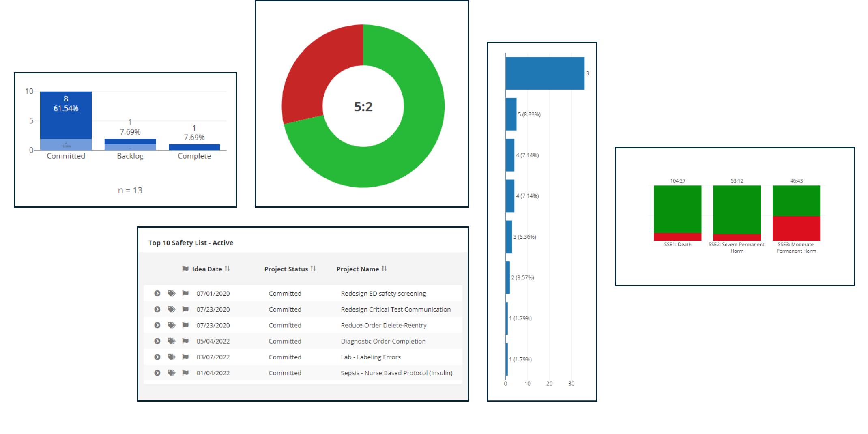This screenshot has height=434, width=868.
Task: Select the Complete bar in status chart
Action: (194, 147)
